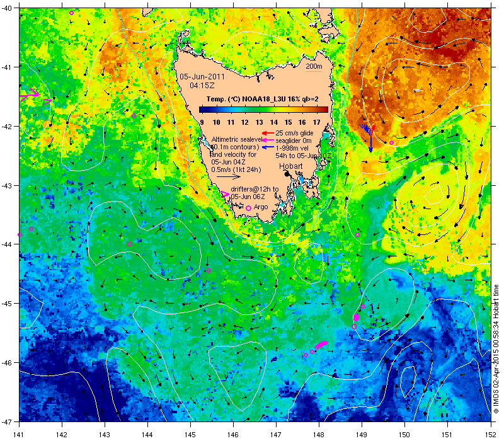Click the '05-Jun 04Z' text
Image resolution: width=504 pixels, height=441 pixels.
pyautogui.click(x=228, y=162)
